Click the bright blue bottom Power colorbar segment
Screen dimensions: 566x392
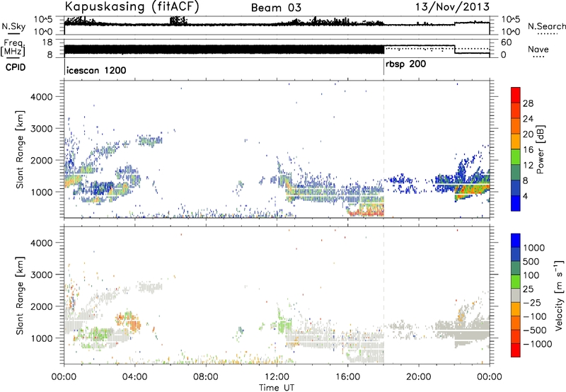coord(516,203)
